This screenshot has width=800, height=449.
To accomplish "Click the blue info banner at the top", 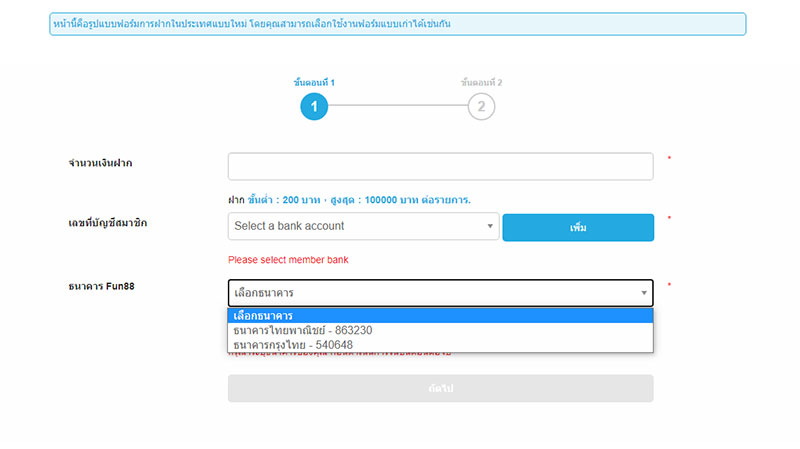I will click(x=397, y=24).
